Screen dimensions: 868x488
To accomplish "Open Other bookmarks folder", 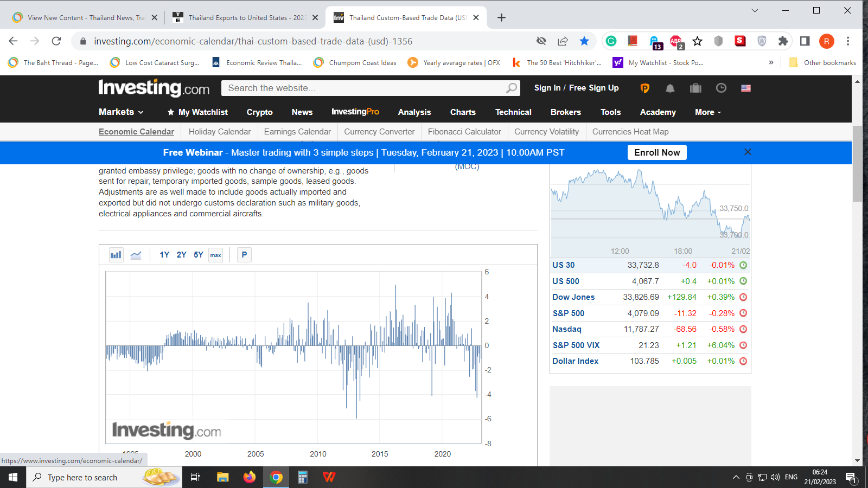I will pyautogui.click(x=823, y=63).
